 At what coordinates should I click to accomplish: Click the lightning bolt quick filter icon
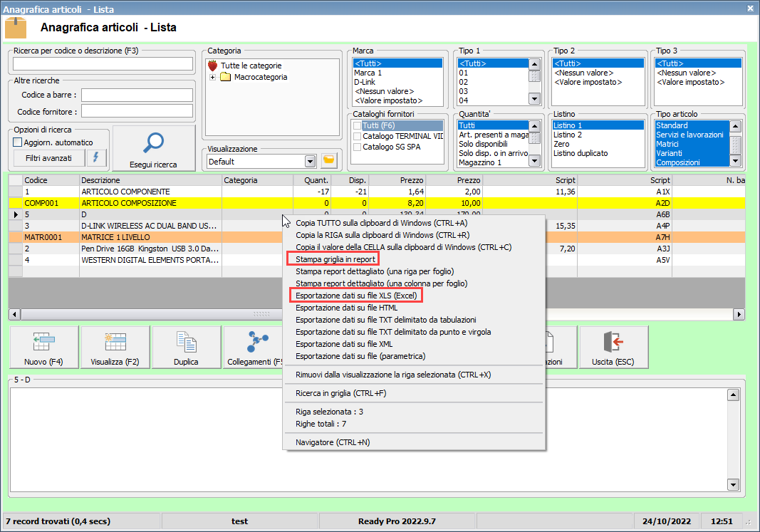[x=96, y=157]
